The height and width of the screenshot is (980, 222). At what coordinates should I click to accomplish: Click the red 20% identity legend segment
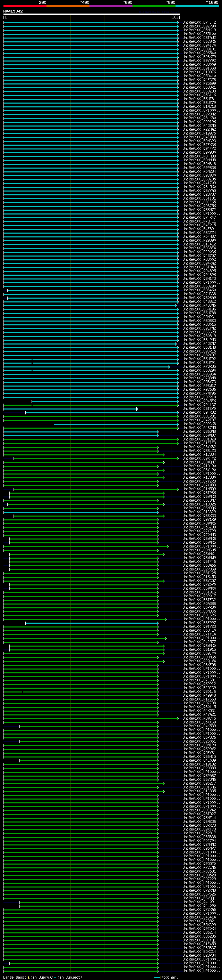[x=25, y=6]
